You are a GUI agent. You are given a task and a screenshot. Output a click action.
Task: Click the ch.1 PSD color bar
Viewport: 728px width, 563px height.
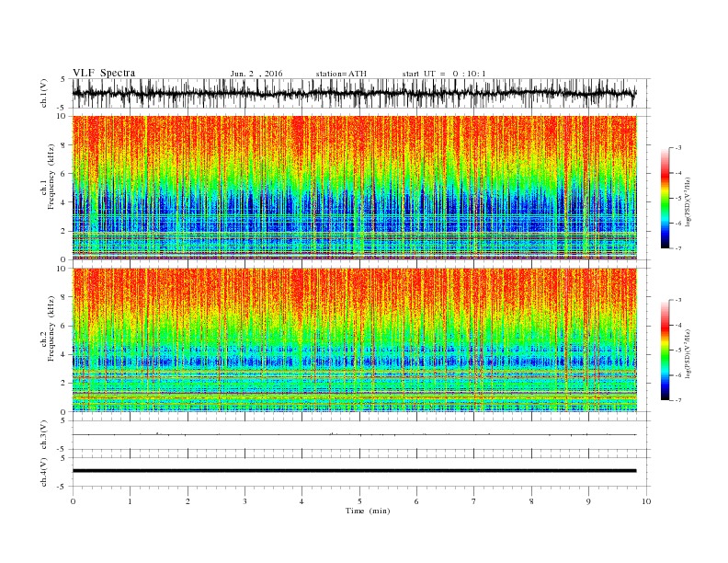pyautogui.click(x=665, y=198)
